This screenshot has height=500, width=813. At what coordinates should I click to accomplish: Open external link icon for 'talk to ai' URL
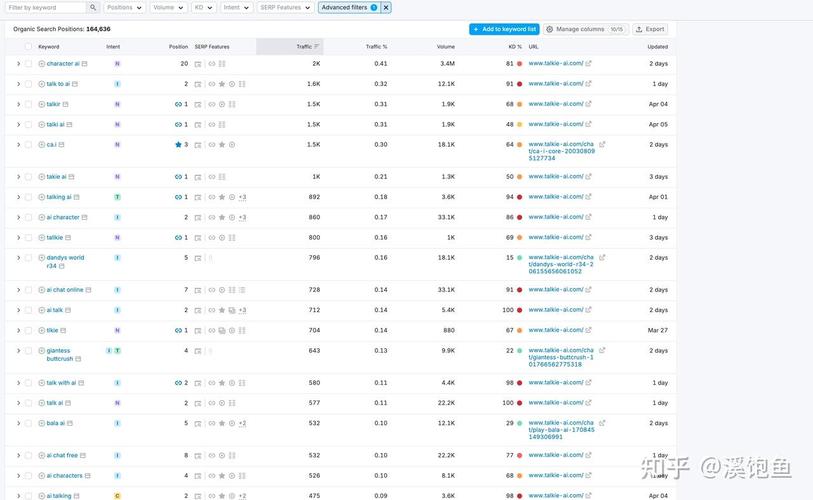588,84
